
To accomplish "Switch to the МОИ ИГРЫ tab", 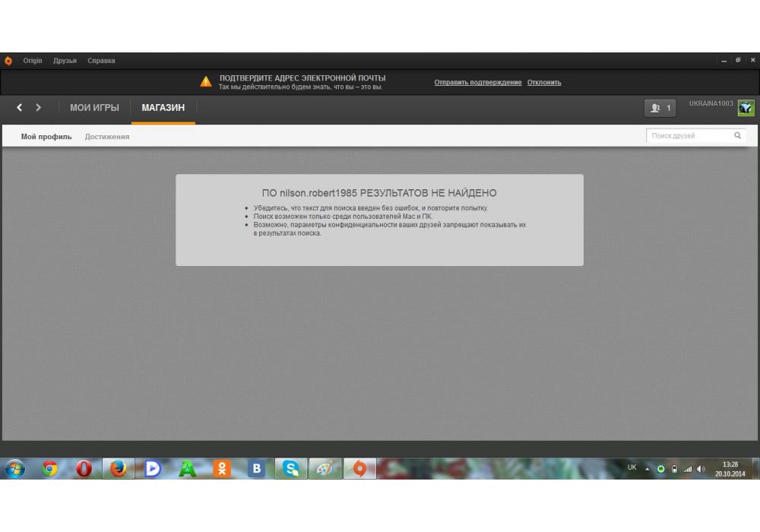I will click(x=94, y=108).
